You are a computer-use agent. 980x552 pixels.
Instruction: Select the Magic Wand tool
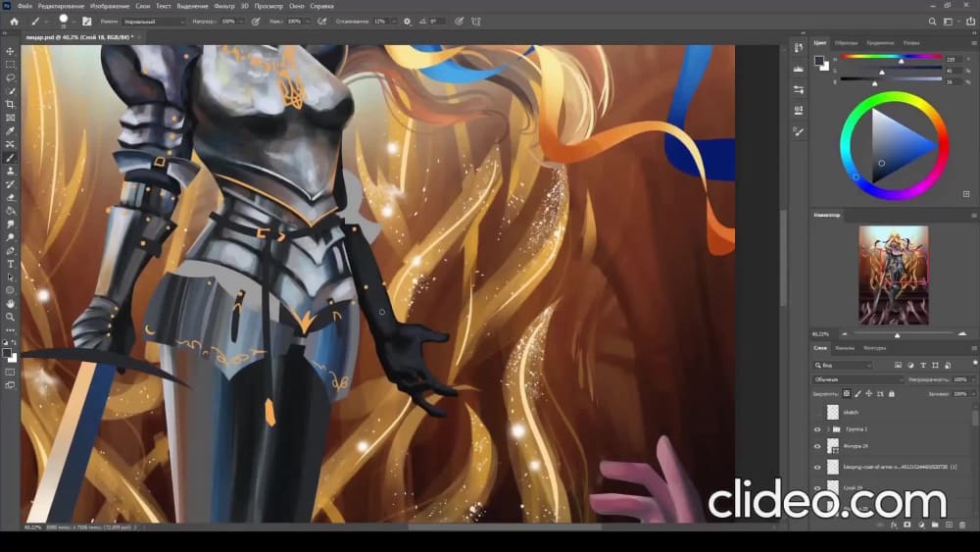click(10, 91)
